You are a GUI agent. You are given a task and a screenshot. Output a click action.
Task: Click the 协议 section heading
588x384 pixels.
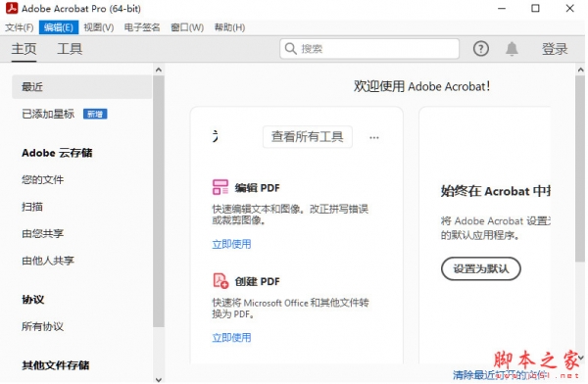pyautogui.click(x=33, y=300)
